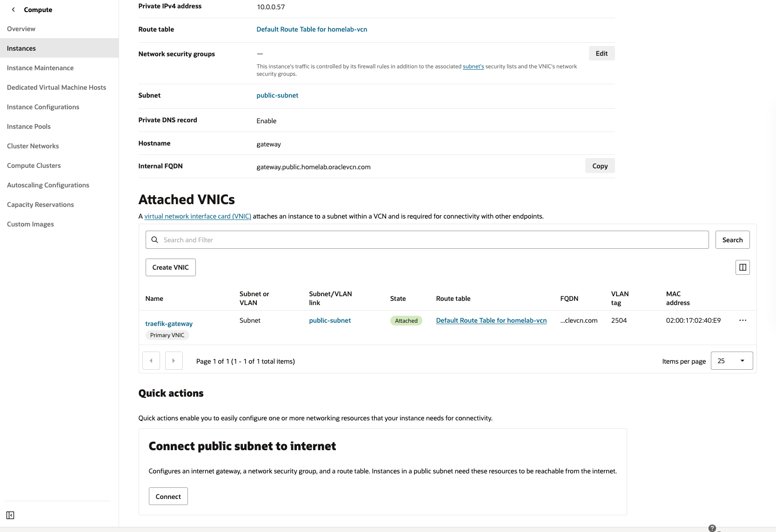Viewport: 776px width, 532px height.
Task: Click the help question mark icon
Action: point(712,528)
